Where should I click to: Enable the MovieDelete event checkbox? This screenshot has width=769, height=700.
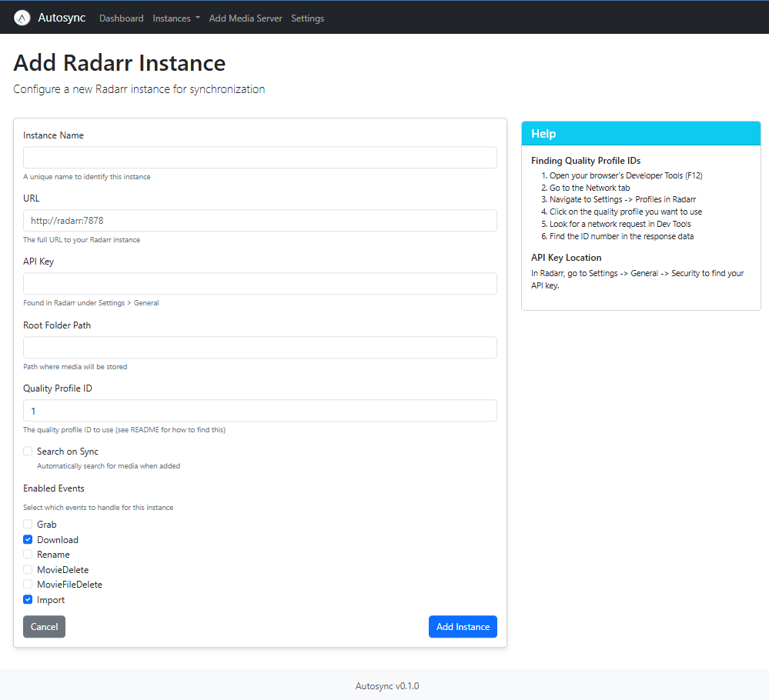28,569
